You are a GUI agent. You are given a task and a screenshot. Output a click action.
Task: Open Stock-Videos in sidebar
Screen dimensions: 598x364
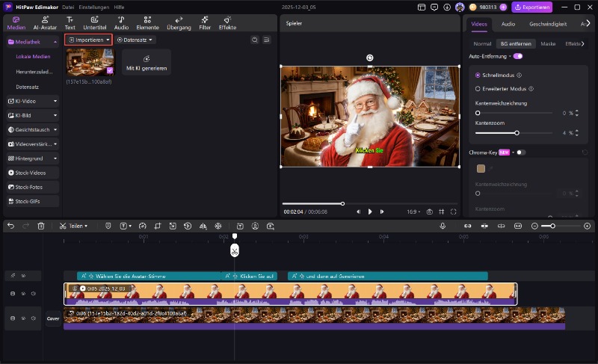33,173
